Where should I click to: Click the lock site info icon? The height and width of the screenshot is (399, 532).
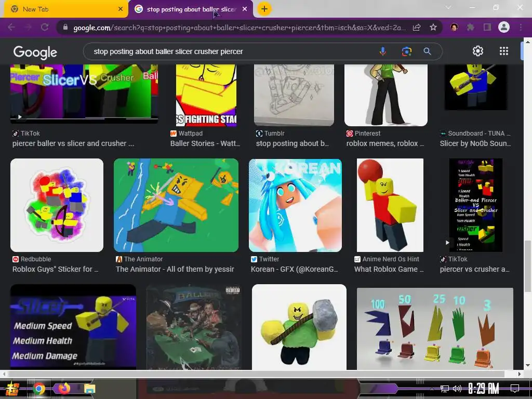pos(65,27)
